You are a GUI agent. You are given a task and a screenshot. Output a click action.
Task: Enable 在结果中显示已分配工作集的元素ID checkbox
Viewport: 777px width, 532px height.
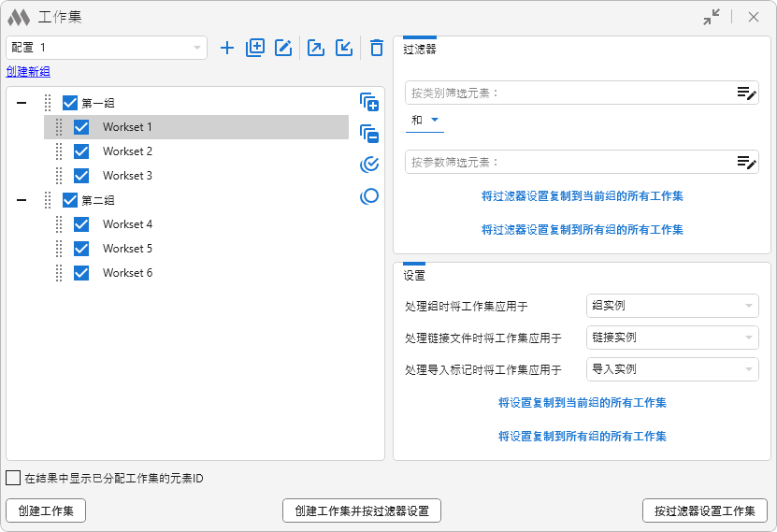click(x=13, y=478)
